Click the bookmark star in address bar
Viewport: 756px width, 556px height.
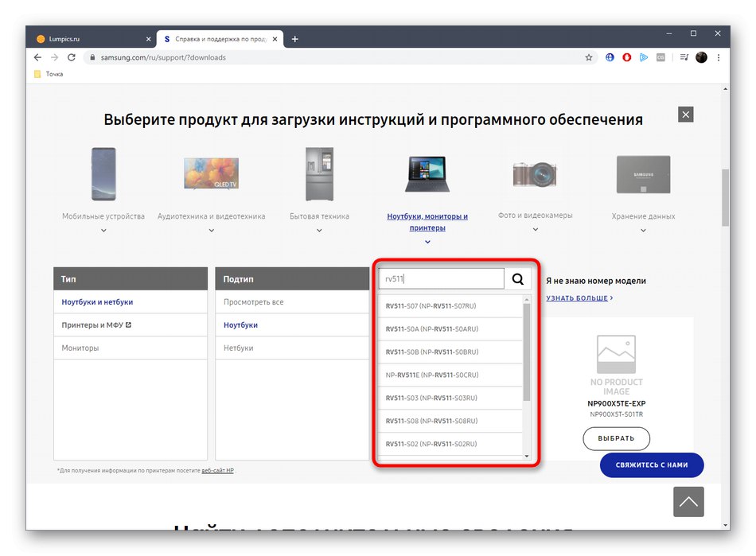pos(588,57)
